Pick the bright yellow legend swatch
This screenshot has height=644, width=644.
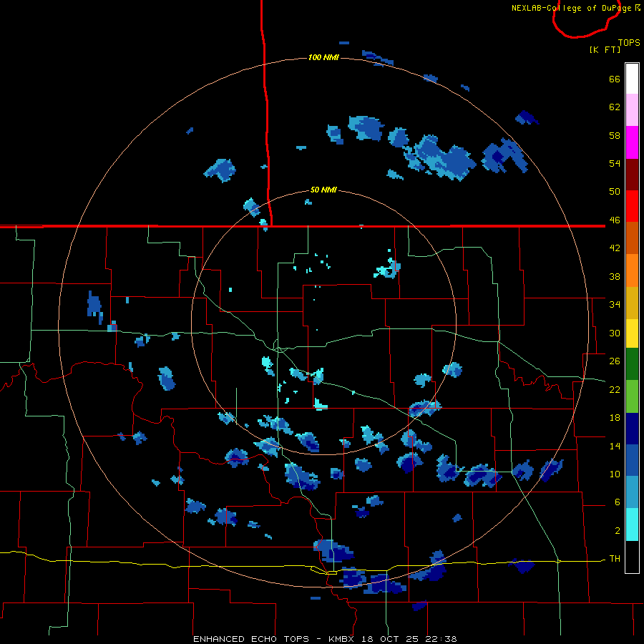coord(632,333)
